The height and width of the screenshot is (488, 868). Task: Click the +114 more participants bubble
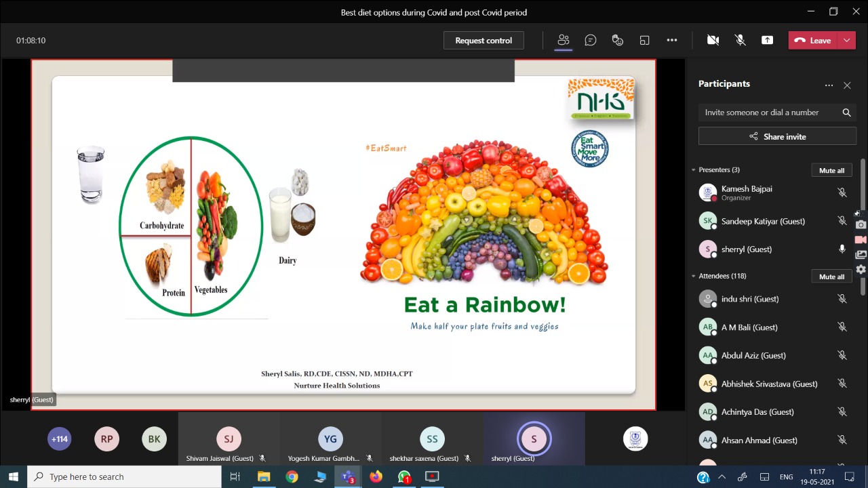60,439
